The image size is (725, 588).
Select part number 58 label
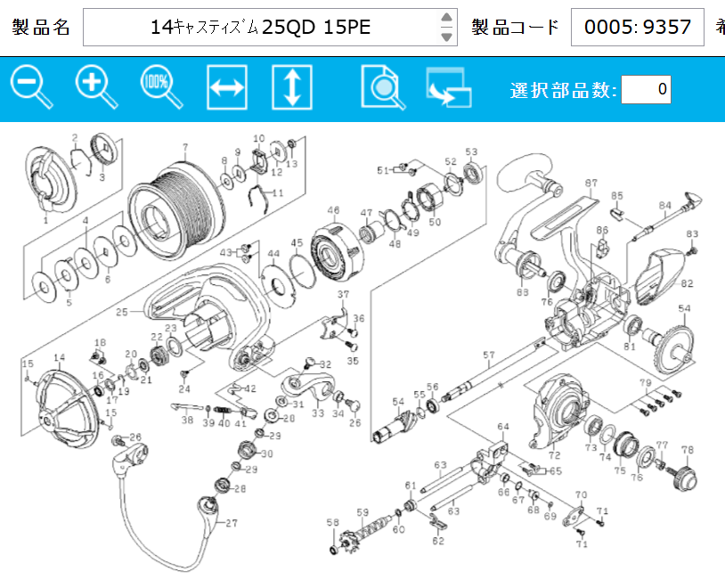tap(332, 522)
